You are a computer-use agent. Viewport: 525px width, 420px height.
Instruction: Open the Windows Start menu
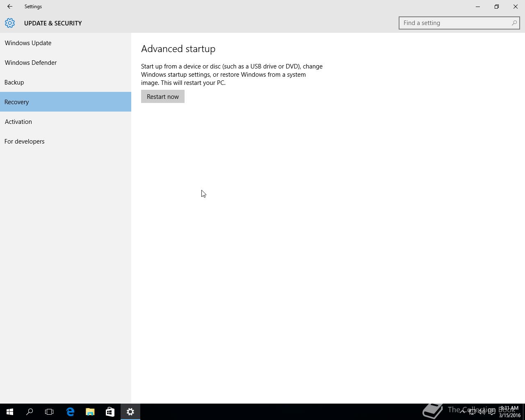(10, 412)
